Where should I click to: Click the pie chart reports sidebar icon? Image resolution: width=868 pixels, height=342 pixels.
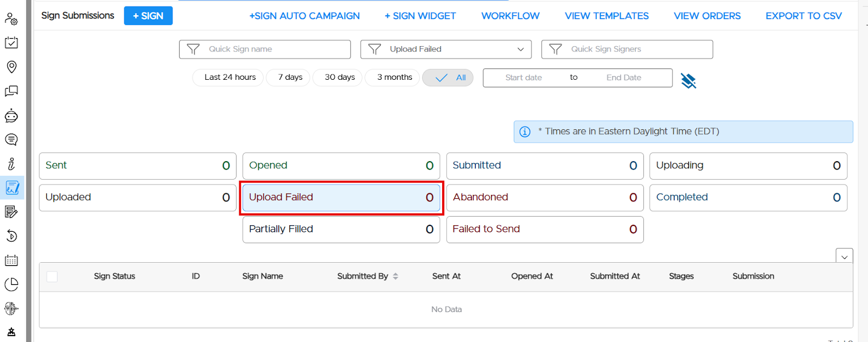click(x=11, y=284)
